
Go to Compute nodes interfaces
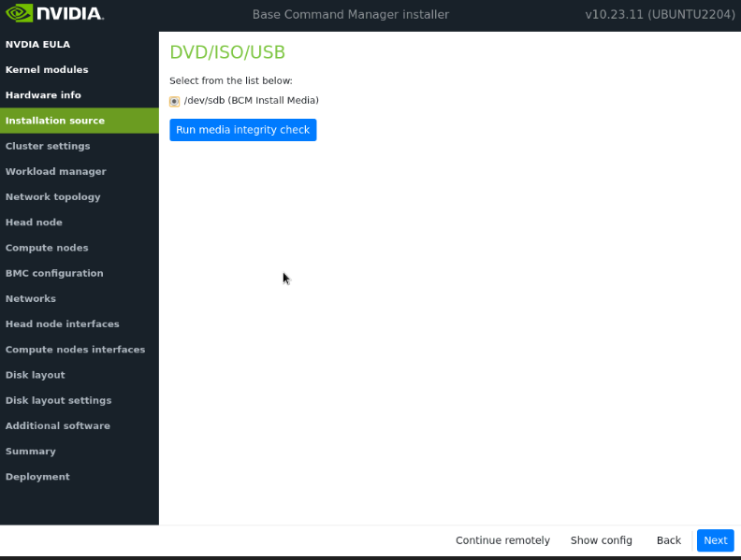pyautogui.click(x=75, y=350)
